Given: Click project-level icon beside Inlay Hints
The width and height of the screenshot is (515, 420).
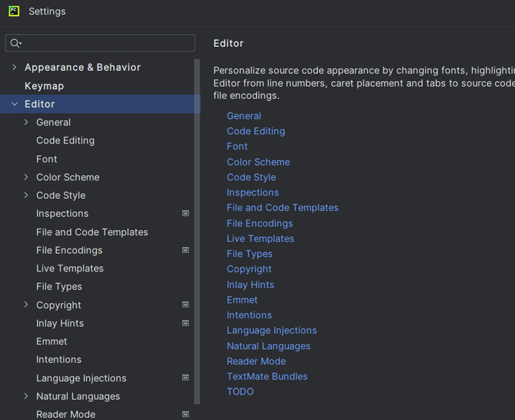Looking at the screenshot, I should [x=186, y=324].
